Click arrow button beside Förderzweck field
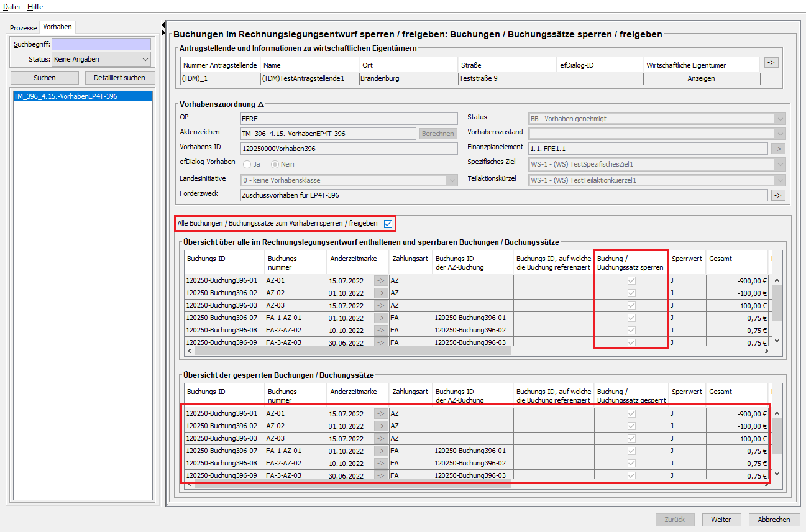806x532 pixels. coord(778,195)
